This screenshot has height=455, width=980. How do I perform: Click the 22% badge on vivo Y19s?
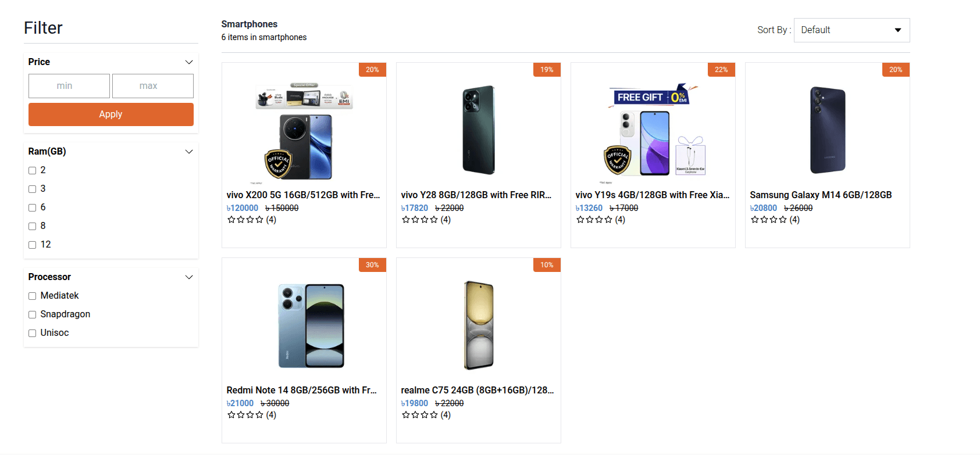pos(721,69)
